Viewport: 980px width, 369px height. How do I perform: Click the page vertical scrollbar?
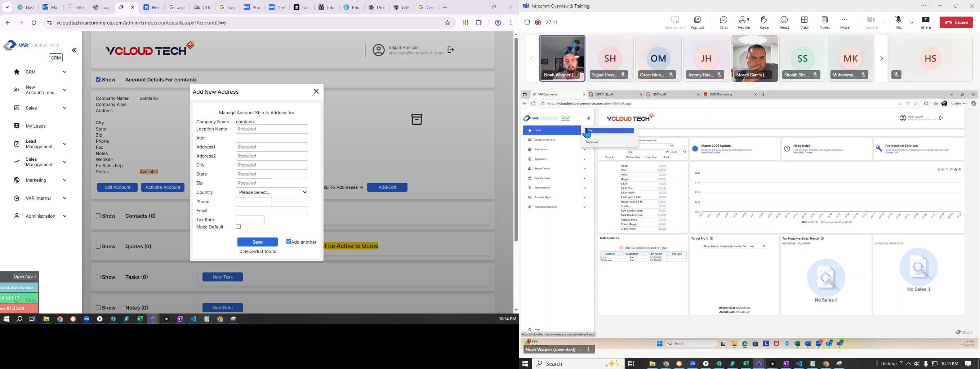coord(516,139)
